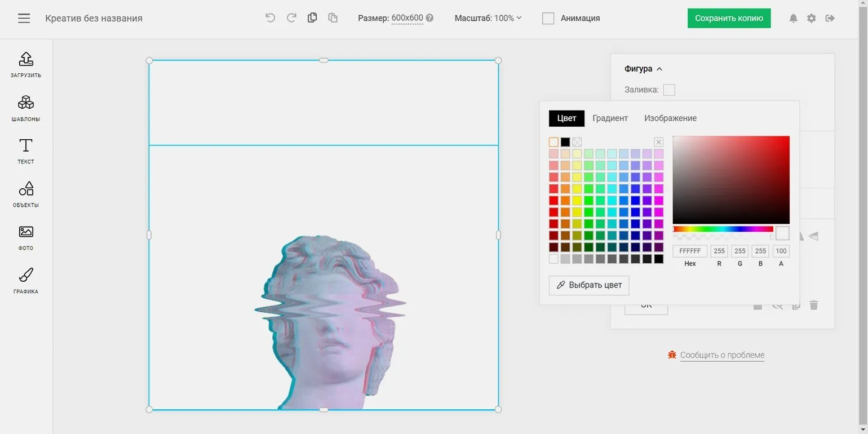
Task: Select the Текст text tool
Action: (26, 151)
